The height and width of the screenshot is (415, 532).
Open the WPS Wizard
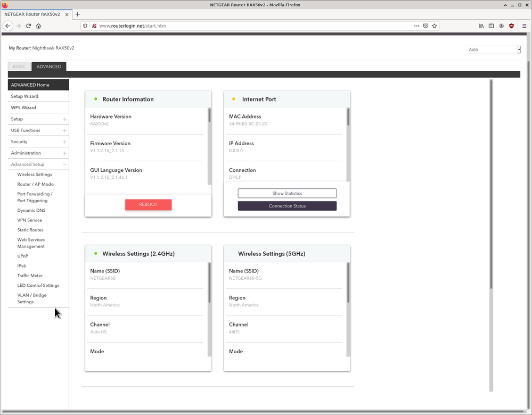point(38,107)
